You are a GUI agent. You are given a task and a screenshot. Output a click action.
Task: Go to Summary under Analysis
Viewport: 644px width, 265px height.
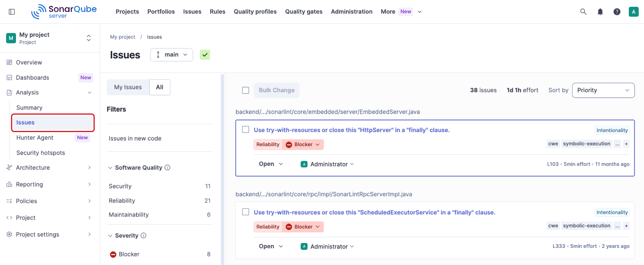point(29,108)
